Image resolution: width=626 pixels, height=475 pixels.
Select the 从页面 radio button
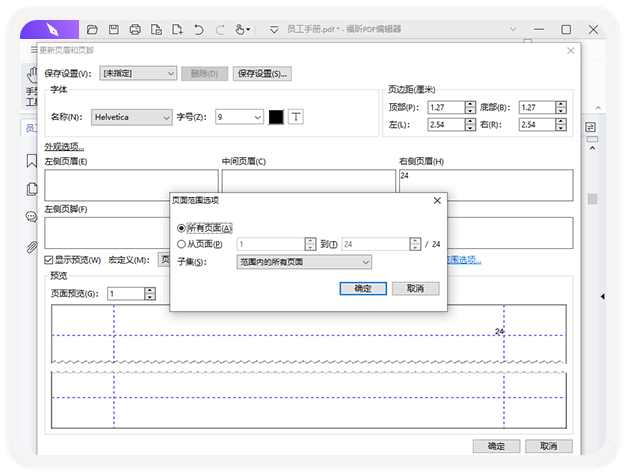(x=181, y=244)
